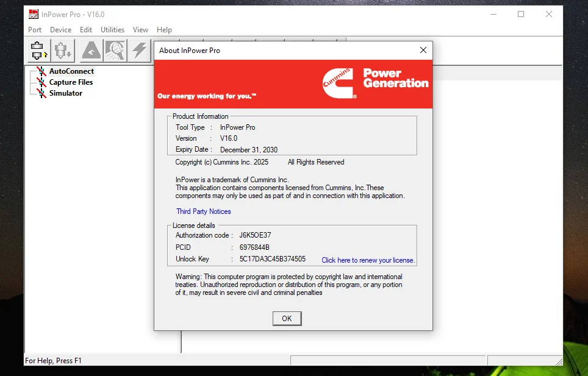Image resolution: width=588 pixels, height=376 pixels.
Task: Click the disconnected icon beside Simulator
Action: [x=41, y=93]
